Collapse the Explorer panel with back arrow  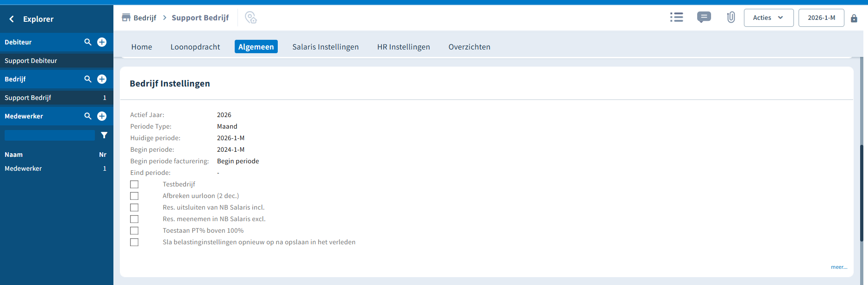pos(12,19)
